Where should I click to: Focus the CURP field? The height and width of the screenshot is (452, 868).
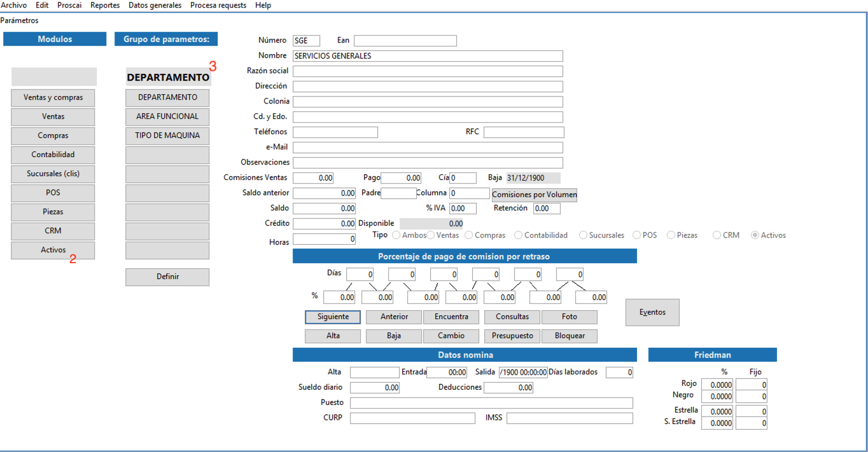(413, 418)
